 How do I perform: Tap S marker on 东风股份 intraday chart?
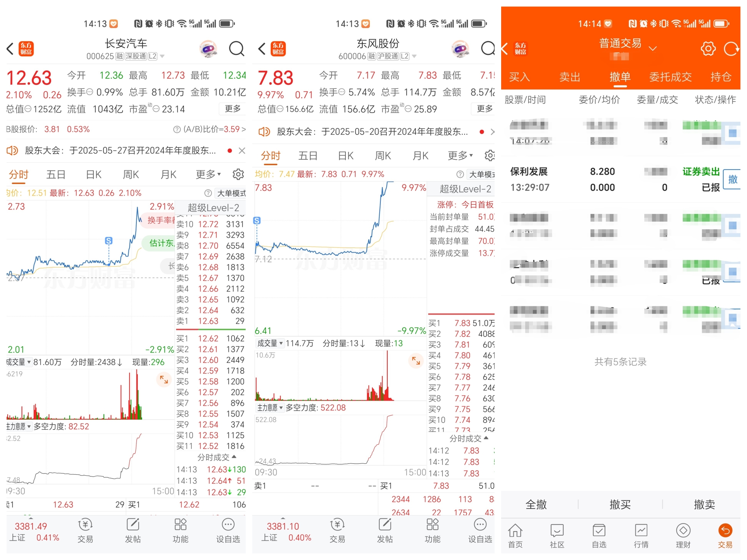click(x=257, y=221)
